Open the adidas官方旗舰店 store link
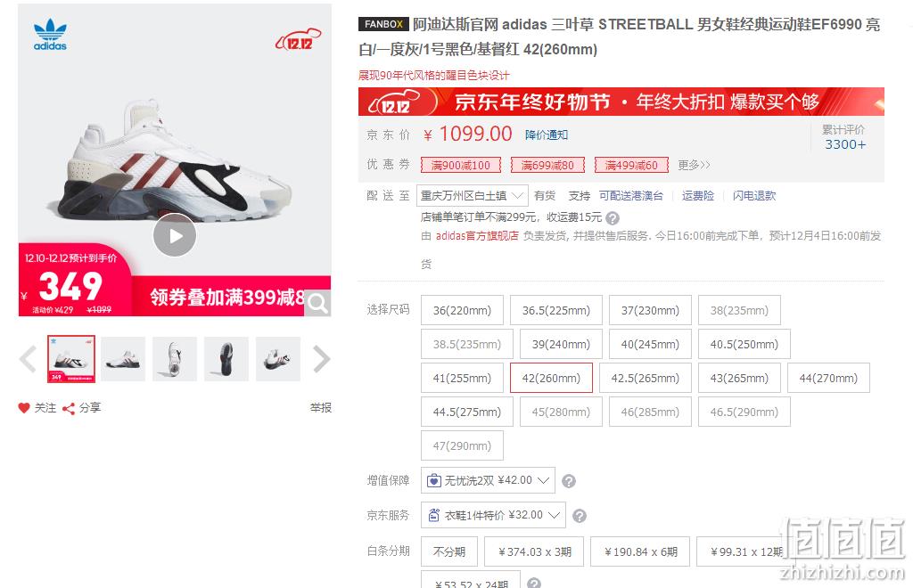The width and height of the screenshot is (913, 588). click(x=477, y=235)
